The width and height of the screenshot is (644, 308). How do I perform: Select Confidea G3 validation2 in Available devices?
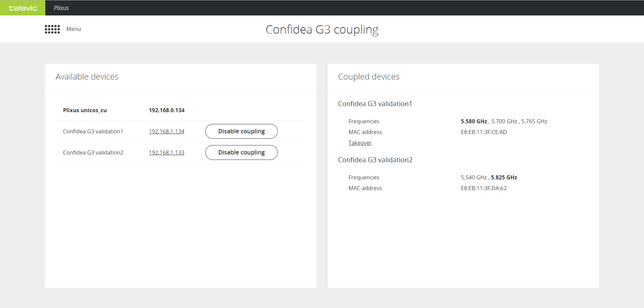pyautogui.click(x=93, y=152)
